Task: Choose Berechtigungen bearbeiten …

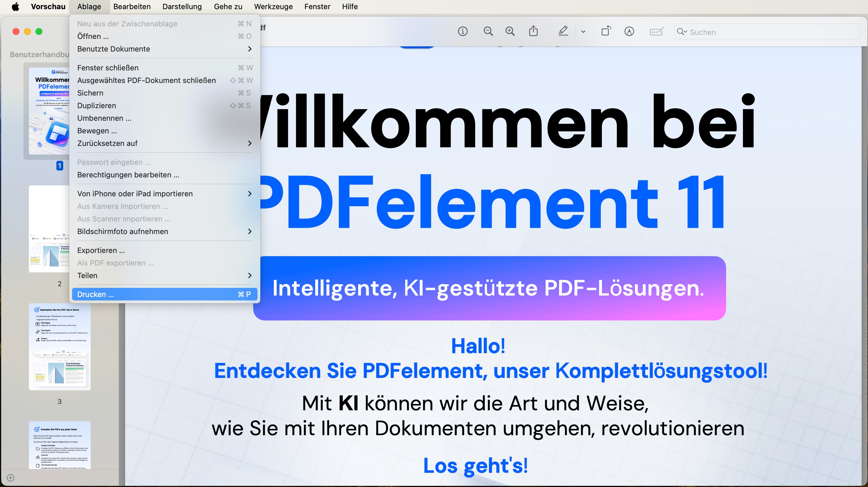Action: [x=165, y=175]
